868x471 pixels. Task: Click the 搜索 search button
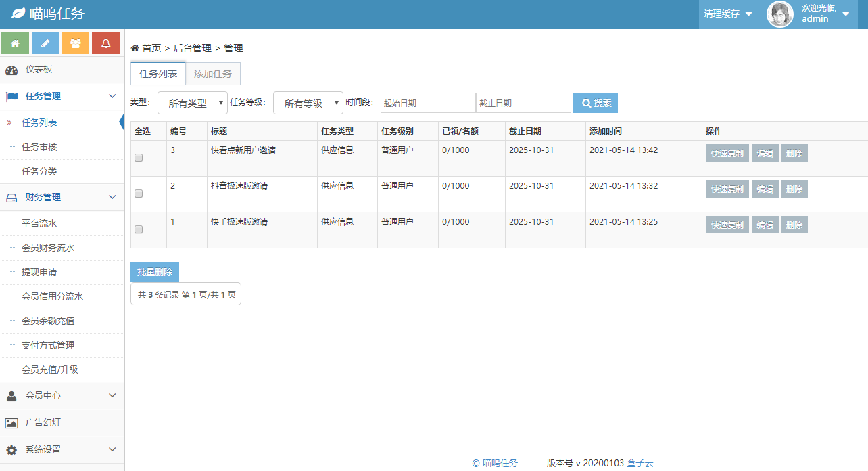[596, 103]
